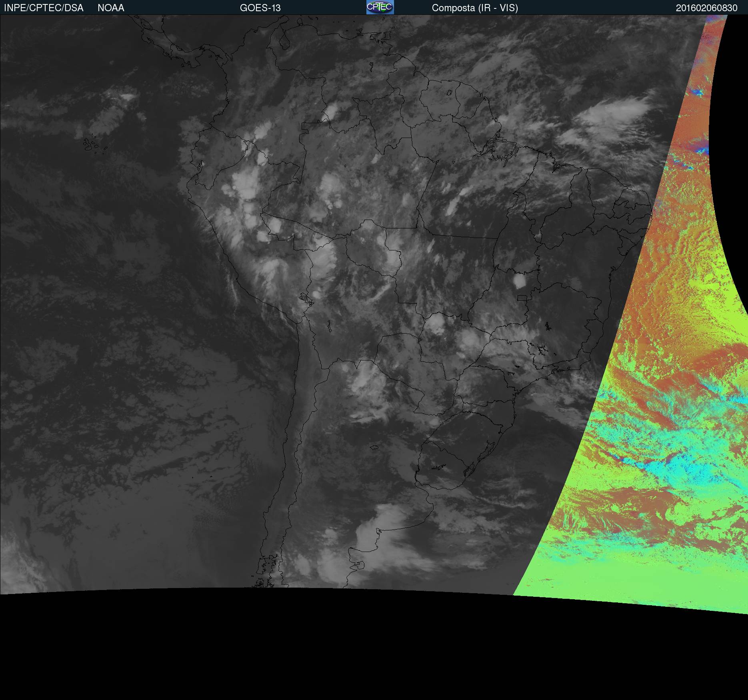Click the CPTEC logo in header

click(x=380, y=7)
